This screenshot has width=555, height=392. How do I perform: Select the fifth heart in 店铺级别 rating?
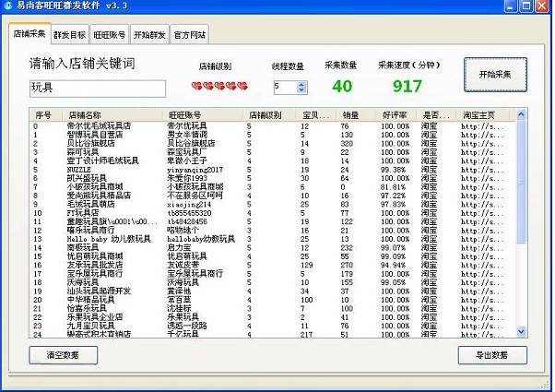point(242,86)
